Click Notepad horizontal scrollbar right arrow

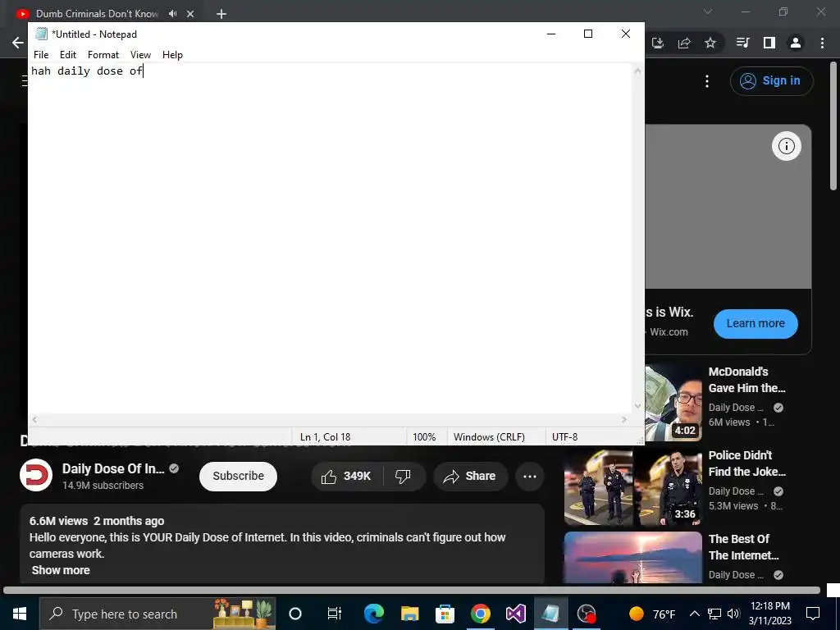click(624, 419)
